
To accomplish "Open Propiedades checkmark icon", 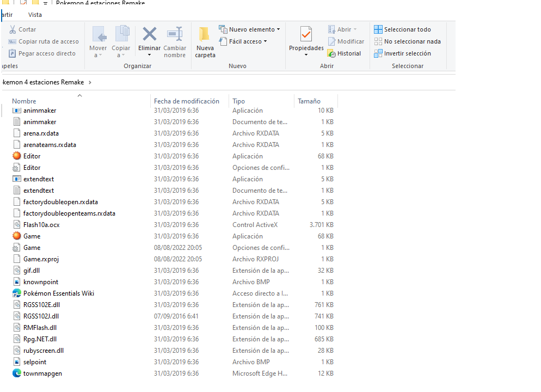I will (306, 34).
